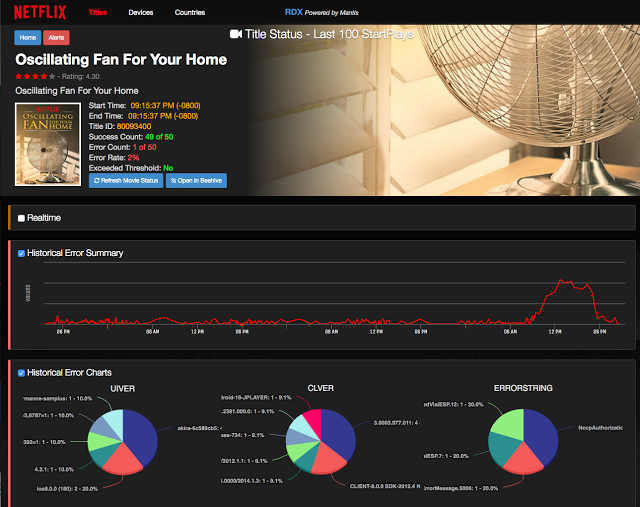Click the .2381.000.0: 1 - 9.1% label

(248, 411)
